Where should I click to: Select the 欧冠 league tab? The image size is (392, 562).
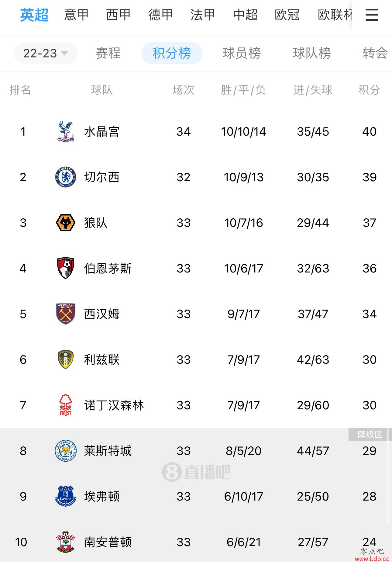[287, 15]
